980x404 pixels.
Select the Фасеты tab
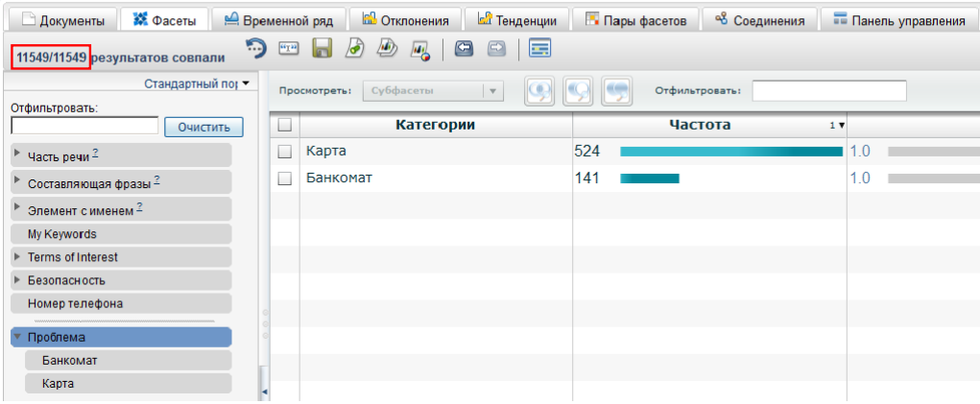164,20
